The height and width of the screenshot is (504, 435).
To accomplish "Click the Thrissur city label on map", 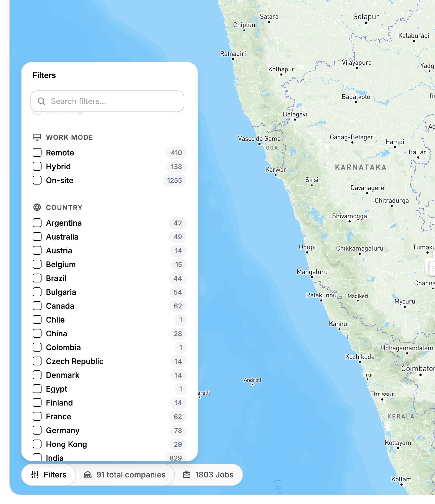I will 382,394.
